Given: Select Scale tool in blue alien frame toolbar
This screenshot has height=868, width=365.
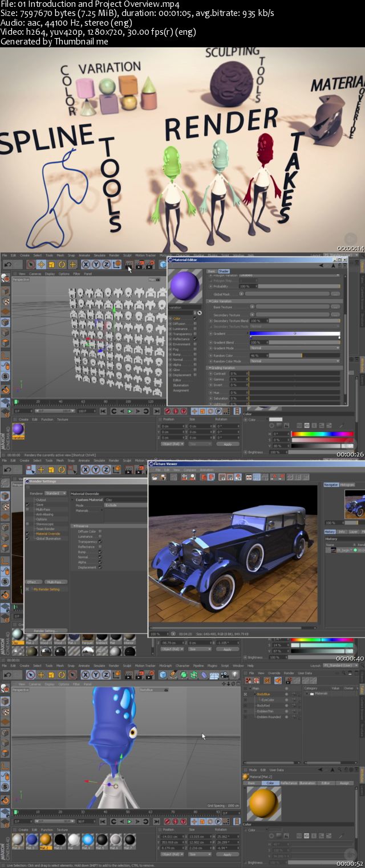Looking at the screenshot, I should [x=51, y=675].
